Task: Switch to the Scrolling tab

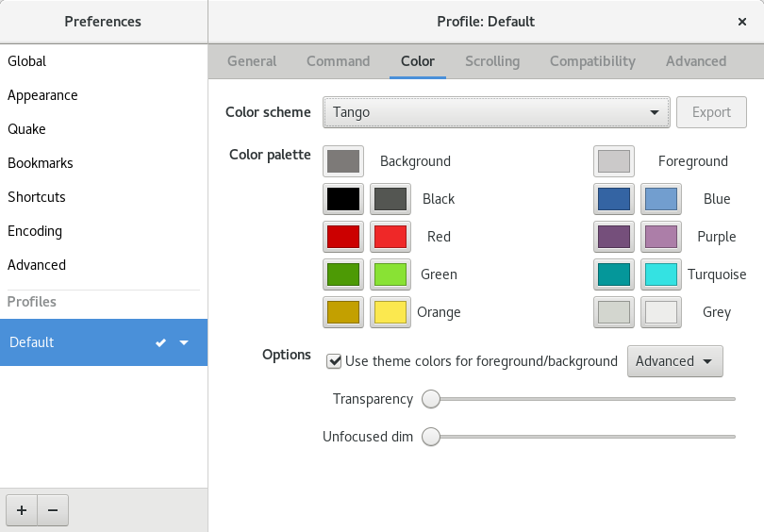Action: coord(491,61)
